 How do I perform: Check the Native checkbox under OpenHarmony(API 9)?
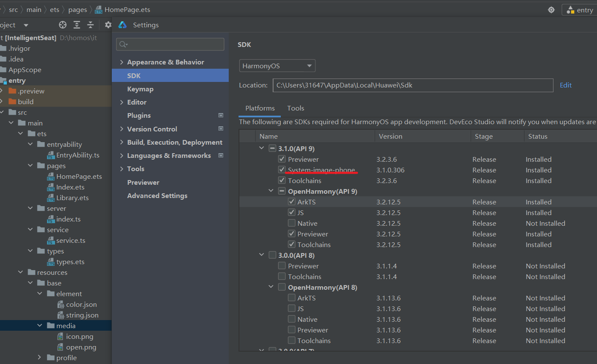(x=291, y=223)
